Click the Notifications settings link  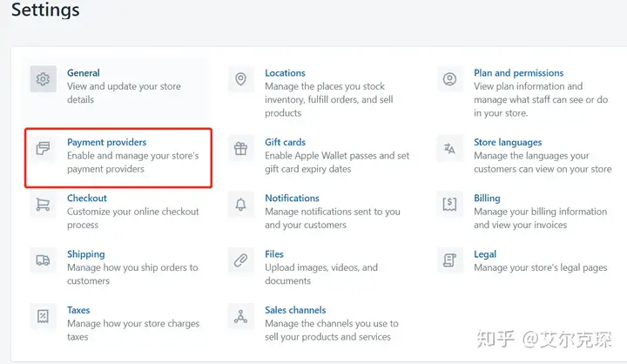point(293,198)
